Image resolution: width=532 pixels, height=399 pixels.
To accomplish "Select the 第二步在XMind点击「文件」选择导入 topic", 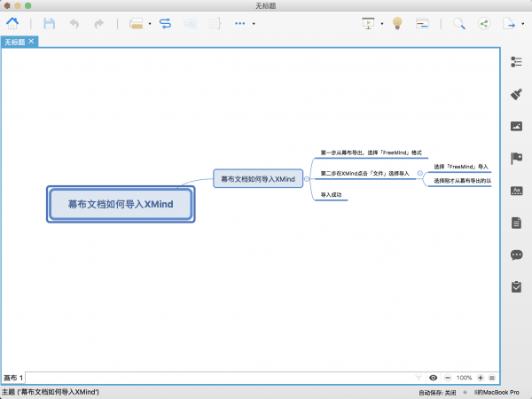I will 364,174.
